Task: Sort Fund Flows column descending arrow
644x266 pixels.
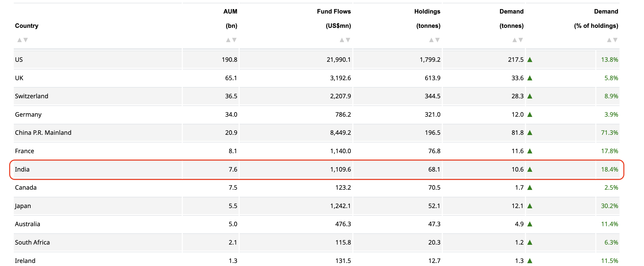Action: click(348, 40)
